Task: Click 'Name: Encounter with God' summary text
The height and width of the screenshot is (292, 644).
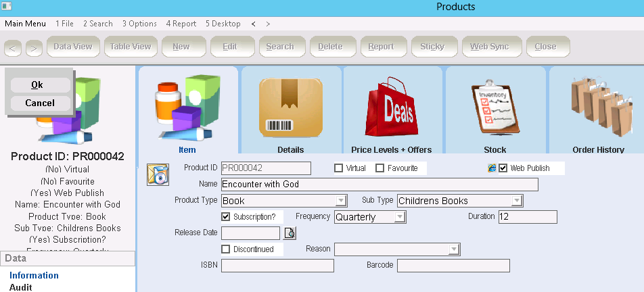Action: click(x=68, y=205)
